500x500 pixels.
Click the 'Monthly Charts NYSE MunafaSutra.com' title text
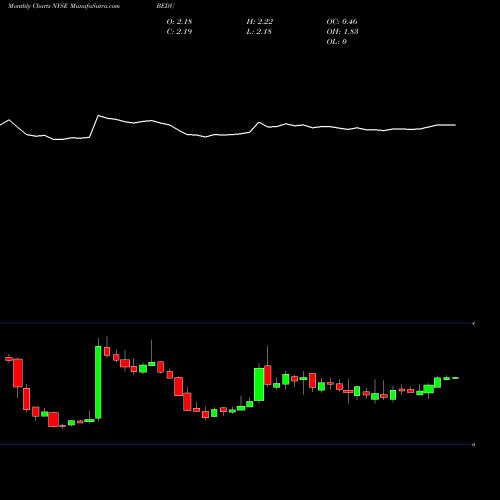point(64,6)
